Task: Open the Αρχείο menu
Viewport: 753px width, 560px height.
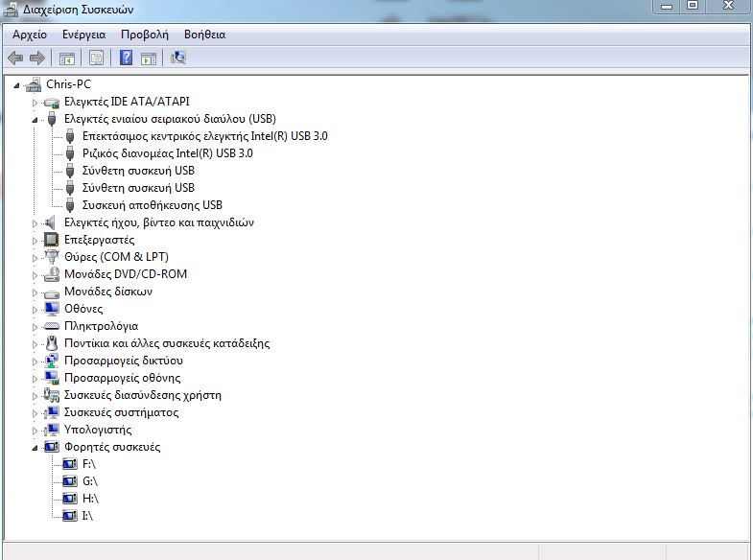Action: (x=30, y=35)
